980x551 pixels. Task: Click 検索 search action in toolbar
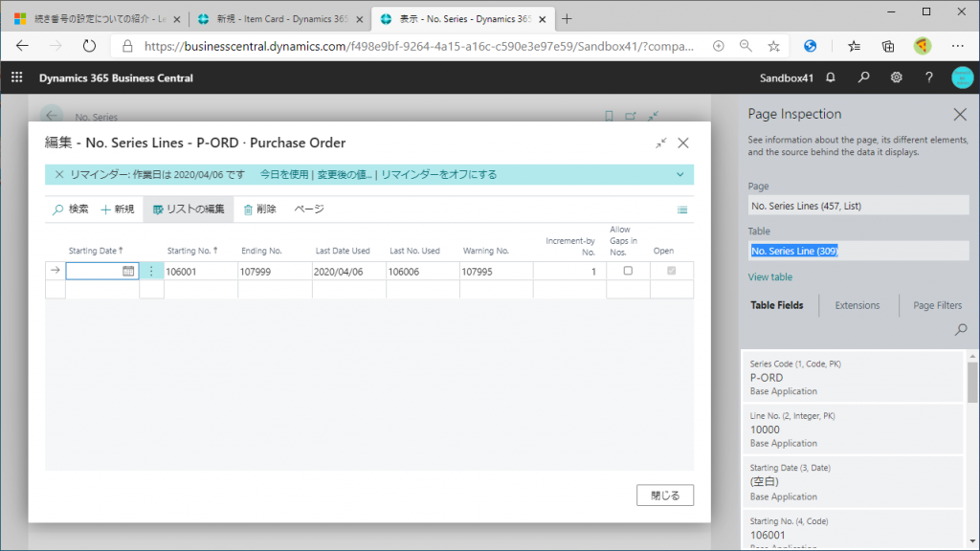point(71,209)
